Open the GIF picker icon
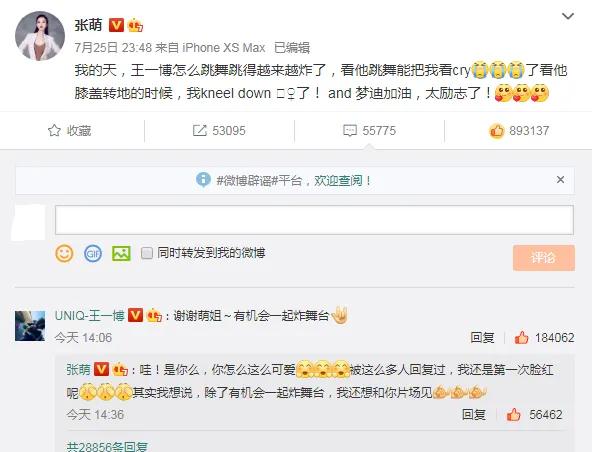The image size is (592, 452). [x=93, y=253]
